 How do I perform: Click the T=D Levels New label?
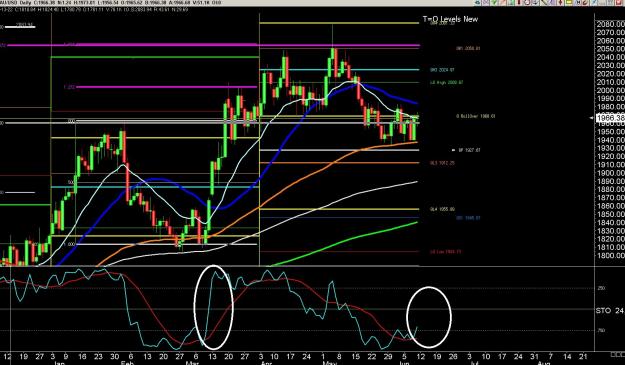pyautogui.click(x=450, y=19)
